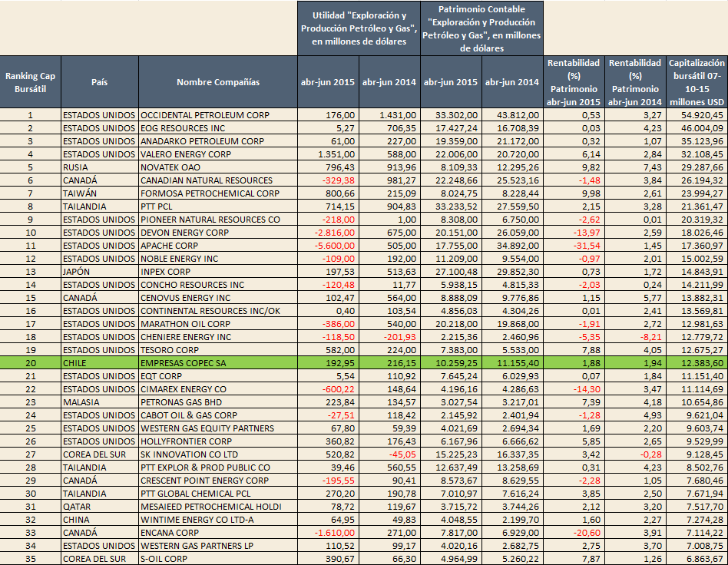Click the 'EOG RESOURCES INC' cell
The height and width of the screenshot is (565, 728).
pyautogui.click(x=218, y=128)
